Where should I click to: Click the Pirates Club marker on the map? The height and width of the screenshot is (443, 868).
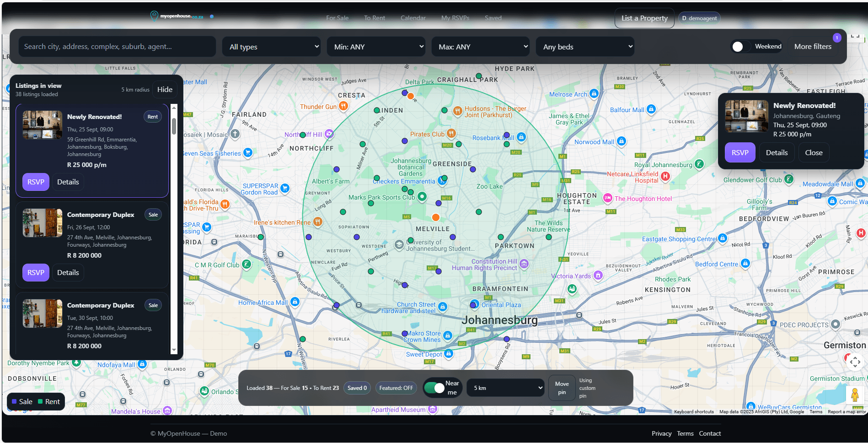451,133
